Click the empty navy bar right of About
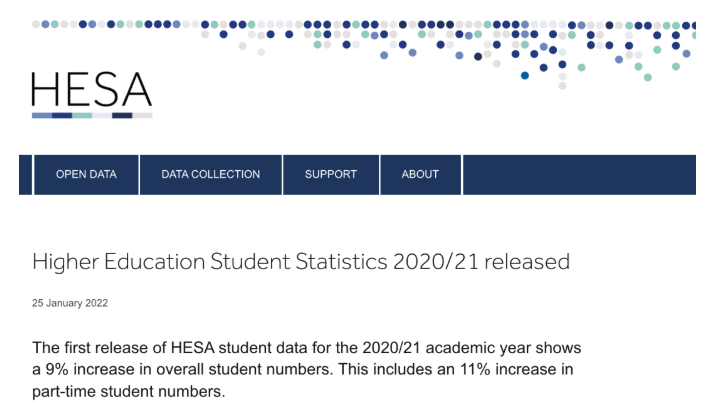The image size is (706, 404). click(578, 174)
